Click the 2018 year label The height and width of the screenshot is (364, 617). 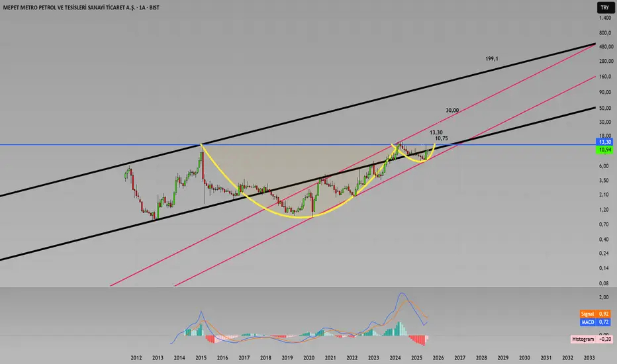265,358
